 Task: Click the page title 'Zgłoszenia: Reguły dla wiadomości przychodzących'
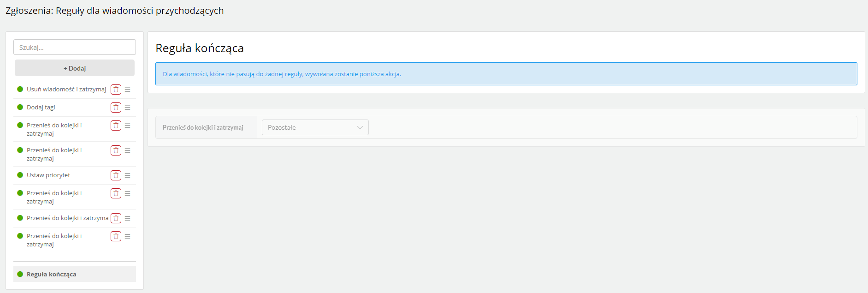[x=115, y=11]
